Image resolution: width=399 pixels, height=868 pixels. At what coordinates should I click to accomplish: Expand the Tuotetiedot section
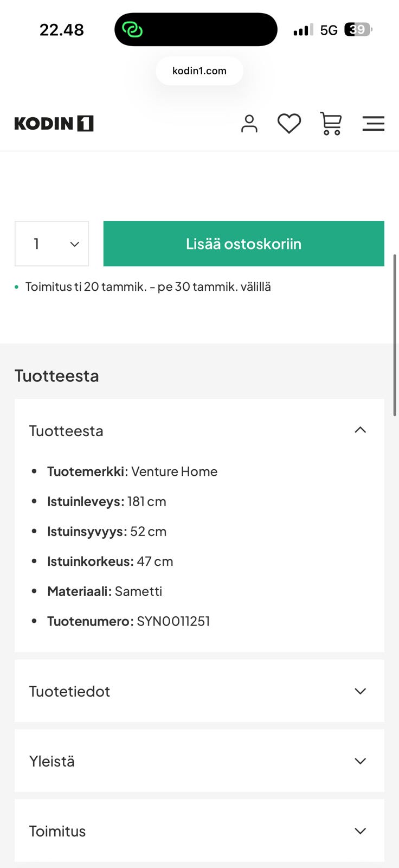point(360,691)
